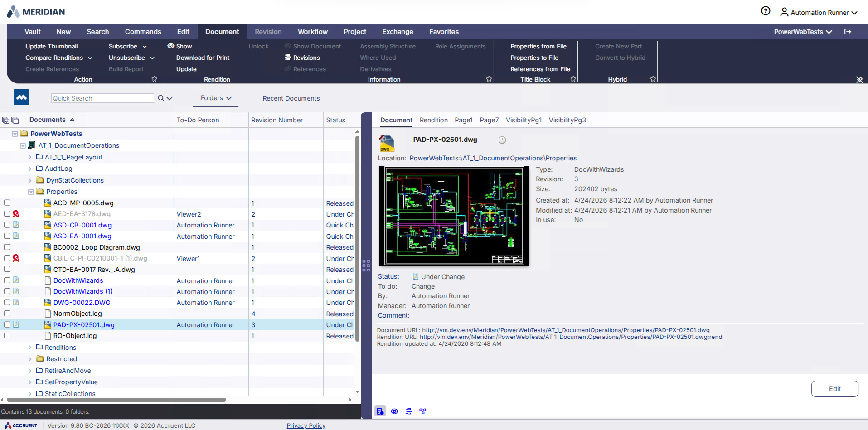Click the horizontal scrollbar of the document list

click(116, 400)
